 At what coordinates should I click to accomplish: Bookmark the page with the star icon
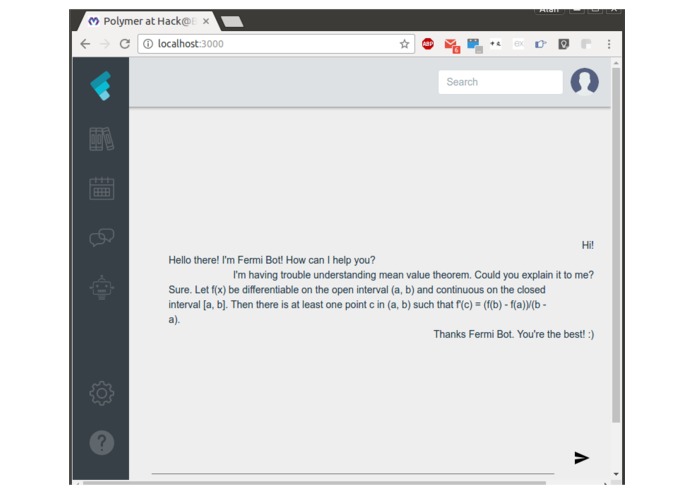click(404, 44)
